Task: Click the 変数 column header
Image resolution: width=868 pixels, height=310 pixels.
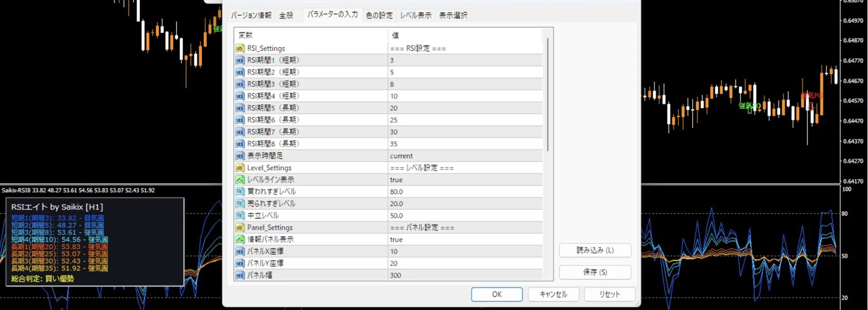Action: point(311,35)
